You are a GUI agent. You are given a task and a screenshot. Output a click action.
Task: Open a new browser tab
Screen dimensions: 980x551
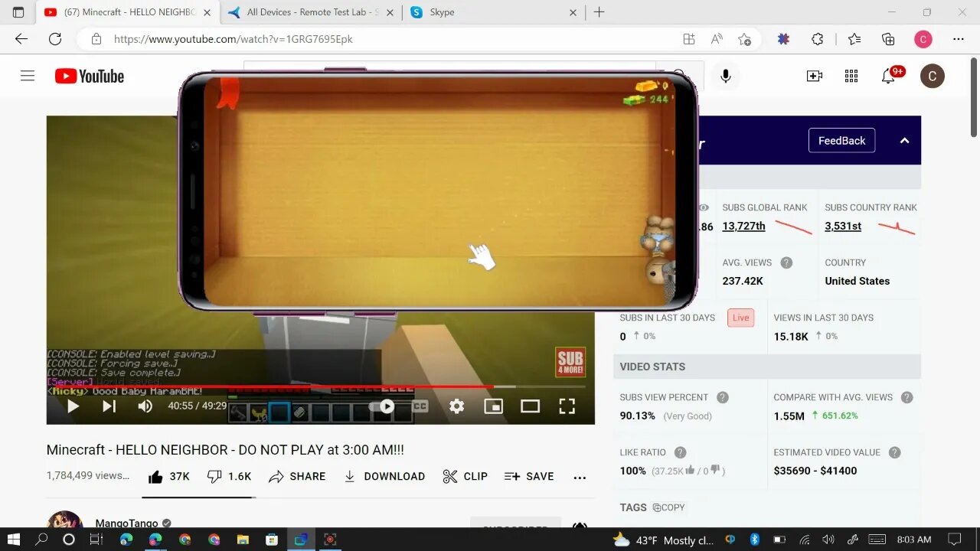(599, 12)
